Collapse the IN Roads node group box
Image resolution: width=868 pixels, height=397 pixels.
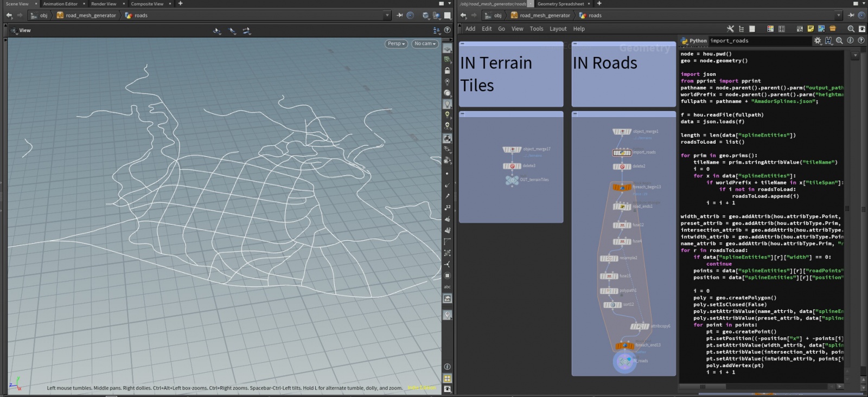575,114
